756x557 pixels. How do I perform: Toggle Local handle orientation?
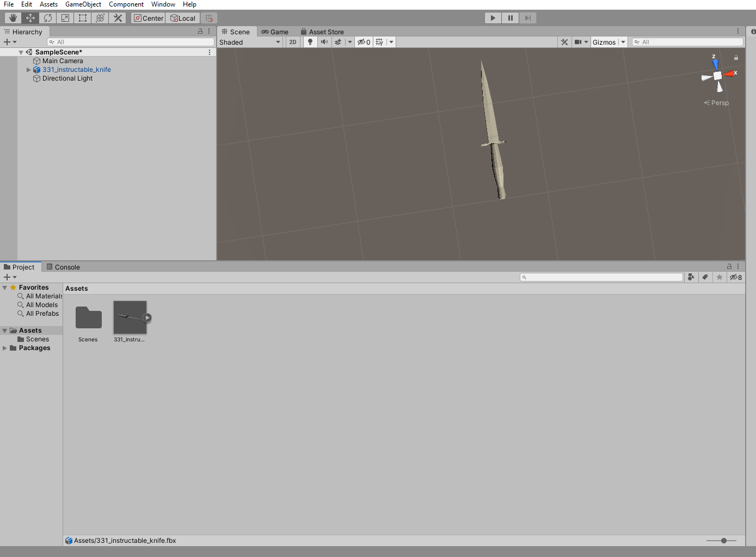click(x=183, y=17)
